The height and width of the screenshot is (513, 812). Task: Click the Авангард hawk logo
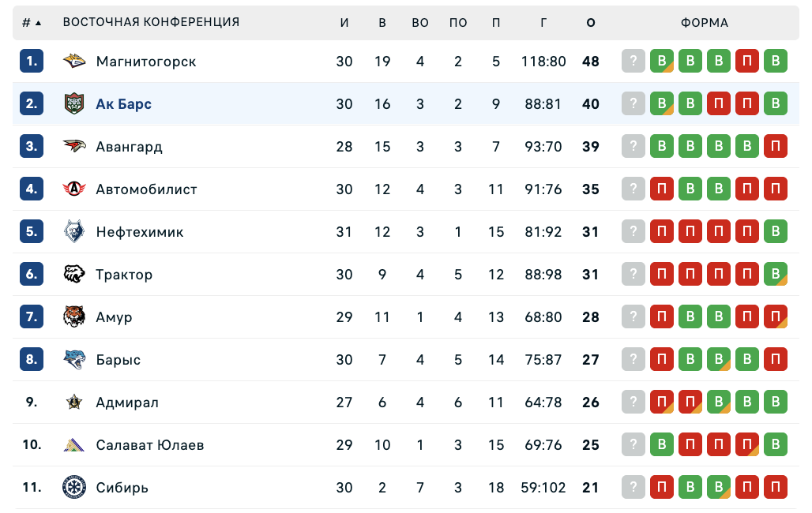74,147
